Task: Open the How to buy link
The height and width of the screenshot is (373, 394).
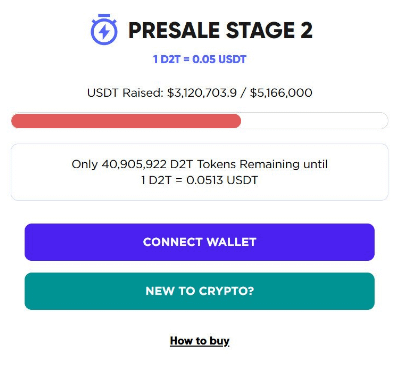Action: click(200, 341)
